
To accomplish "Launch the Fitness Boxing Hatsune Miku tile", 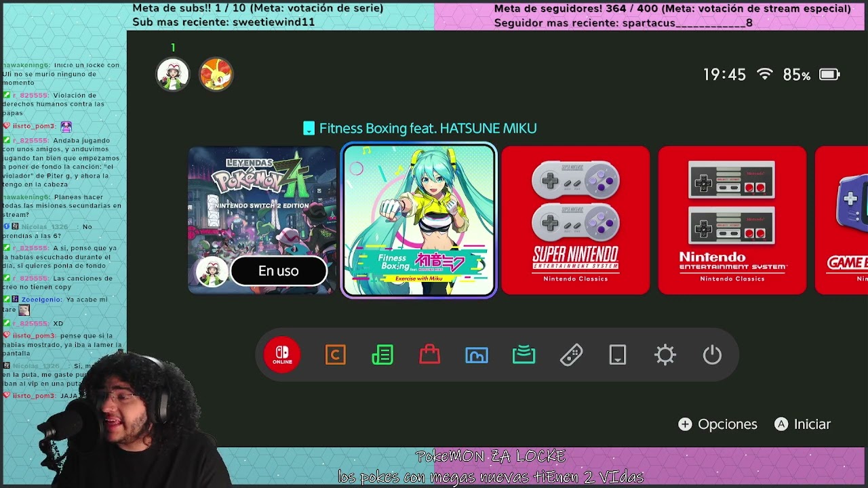I will coord(418,220).
